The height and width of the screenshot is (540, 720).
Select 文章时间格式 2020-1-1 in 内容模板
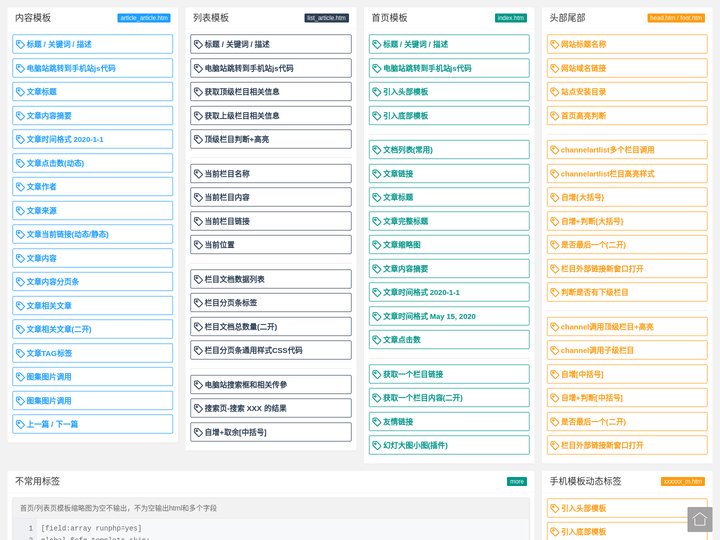pos(93,139)
